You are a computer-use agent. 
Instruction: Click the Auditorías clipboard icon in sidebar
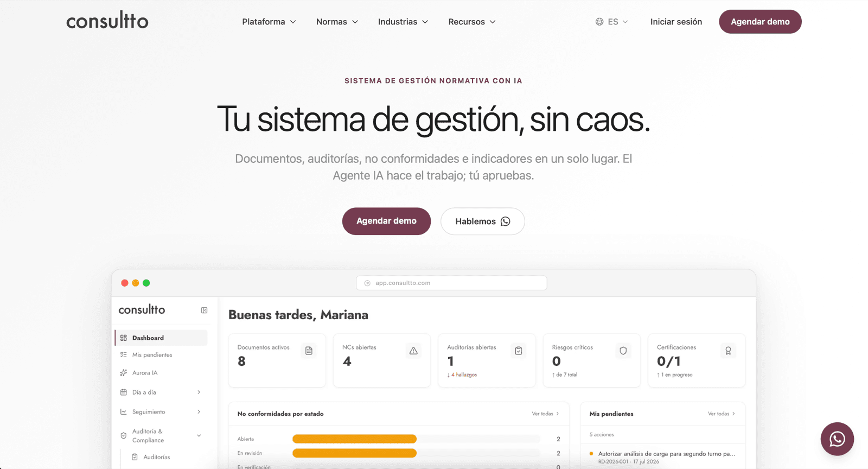pyautogui.click(x=135, y=457)
